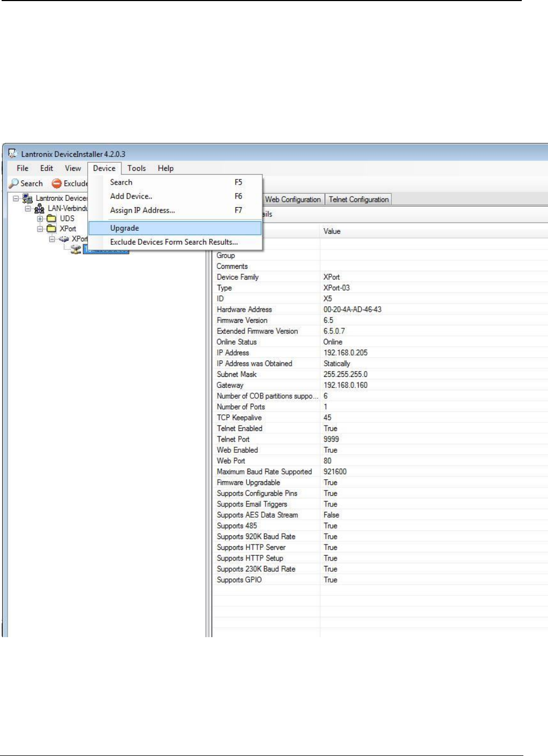Choose Assign IP Address menu entry
The width and height of the screenshot is (548, 756).
(x=175, y=210)
